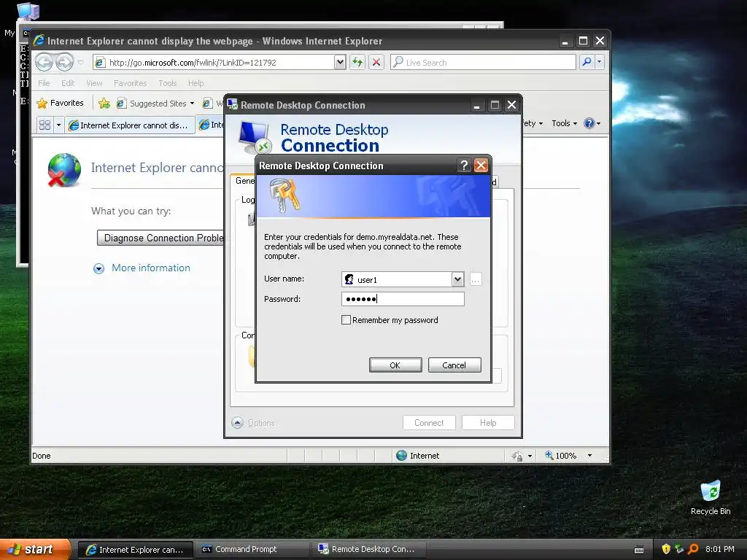Open address bar history dropdown
The image size is (747, 560).
[340, 63]
